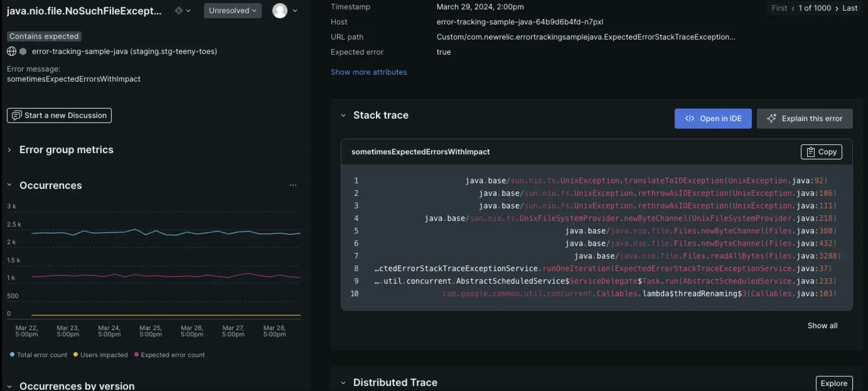
Task: Collapse the Stack trace section
Action: 343,116
